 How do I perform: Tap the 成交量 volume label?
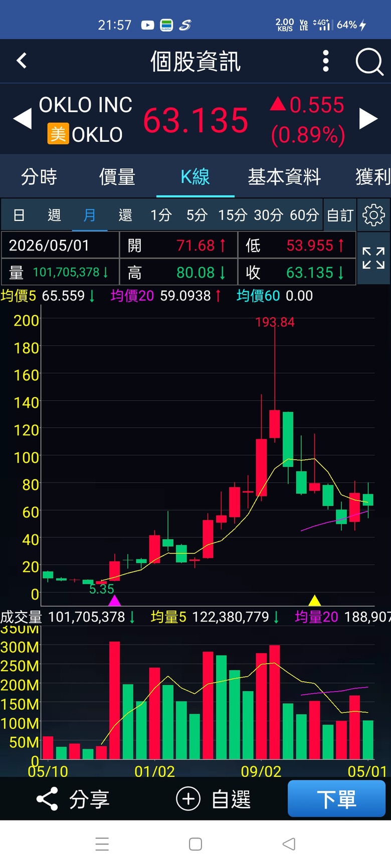pos(21,617)
